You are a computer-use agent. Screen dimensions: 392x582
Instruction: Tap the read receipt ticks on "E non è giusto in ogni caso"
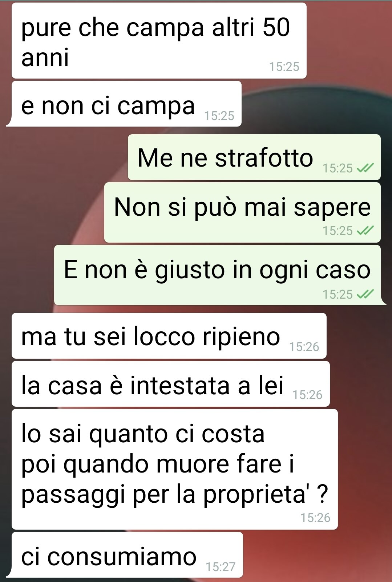[x=365, y=294]
